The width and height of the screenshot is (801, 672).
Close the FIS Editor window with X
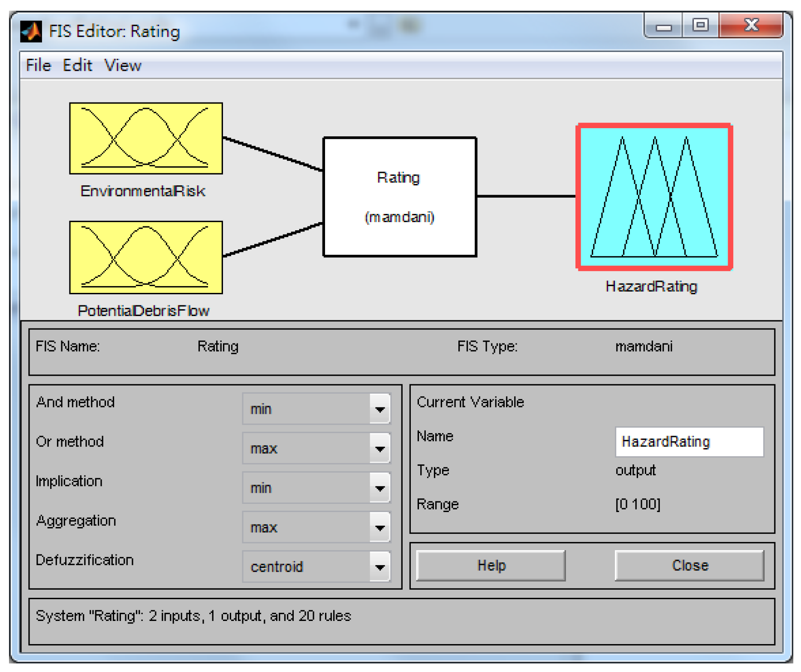[x=751, y=26]
